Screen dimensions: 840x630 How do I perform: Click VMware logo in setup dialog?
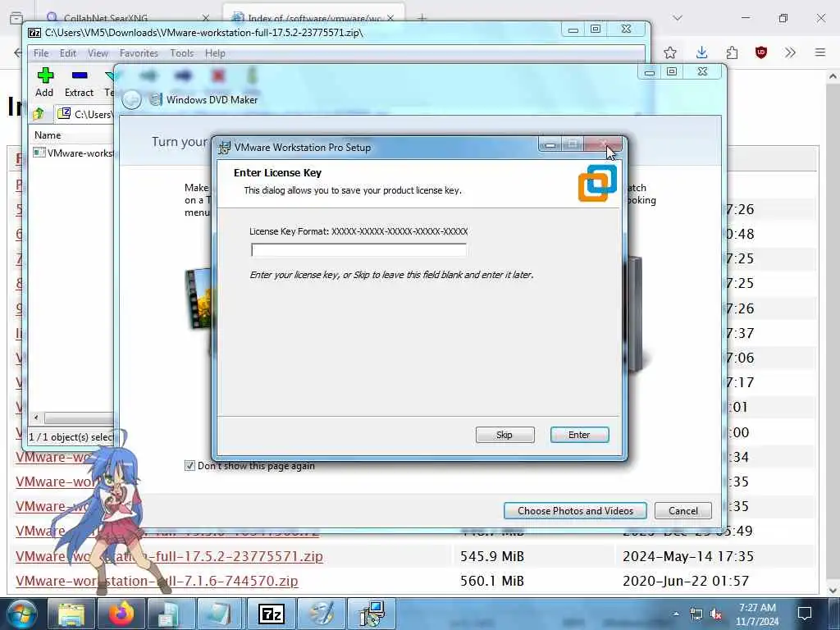click(x=597, y=183)
